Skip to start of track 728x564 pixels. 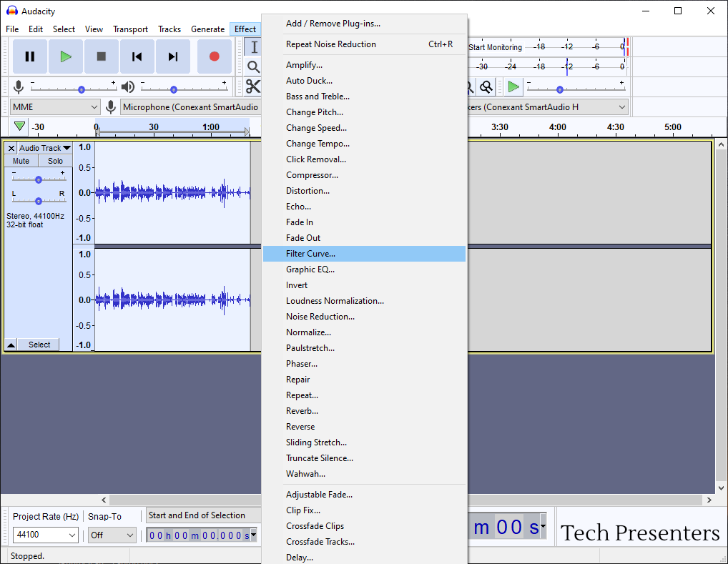coord(137,56)
